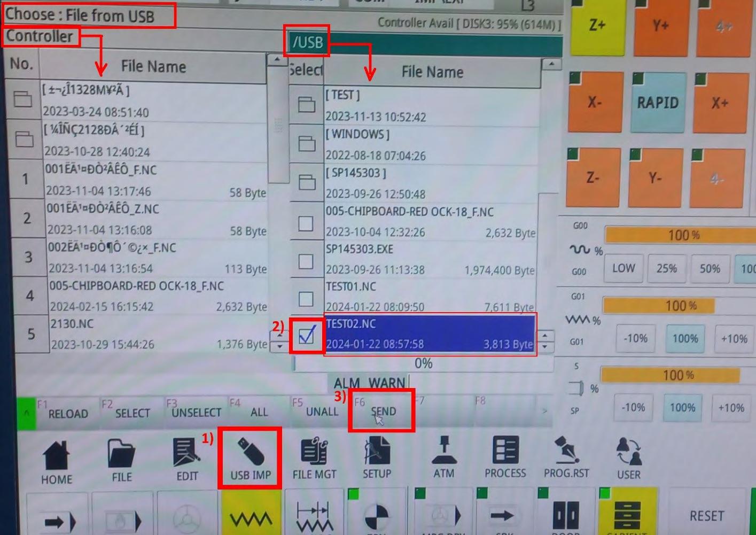The width and height of the screenshot is (756, 535).
Task: Jog axis with Z- button
Action: click(x=593, y=177)
